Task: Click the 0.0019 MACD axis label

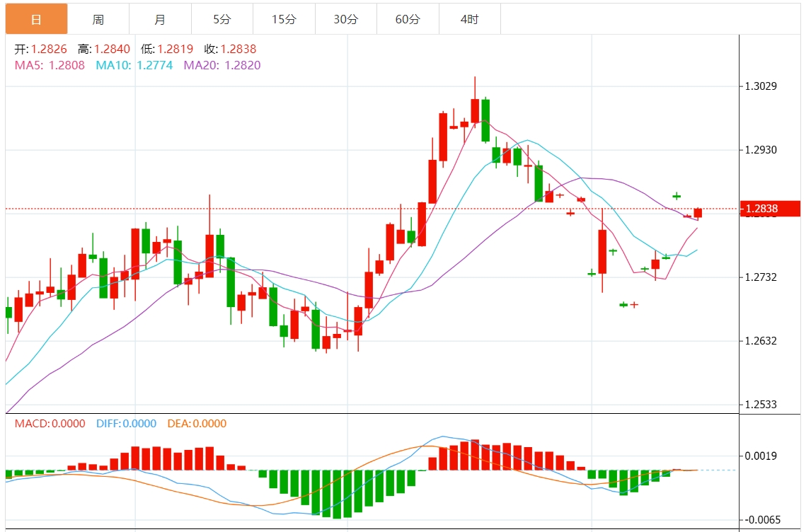Action: [760, 456]
